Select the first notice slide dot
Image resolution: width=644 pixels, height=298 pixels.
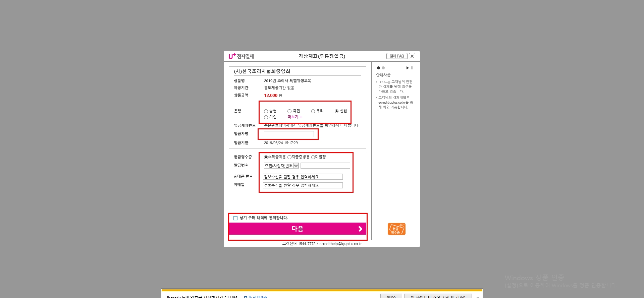pos(378,68)
